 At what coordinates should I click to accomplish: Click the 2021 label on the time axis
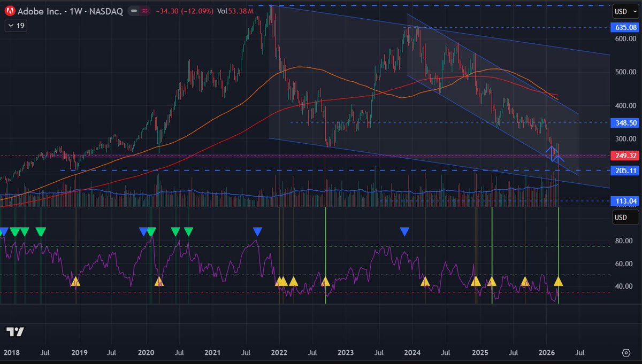coord(213,353)
